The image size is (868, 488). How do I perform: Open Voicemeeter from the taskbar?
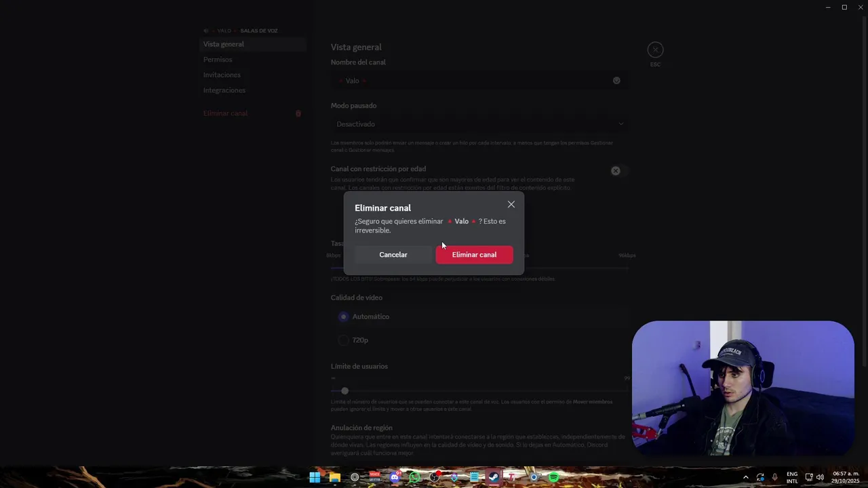pos(374,477)
